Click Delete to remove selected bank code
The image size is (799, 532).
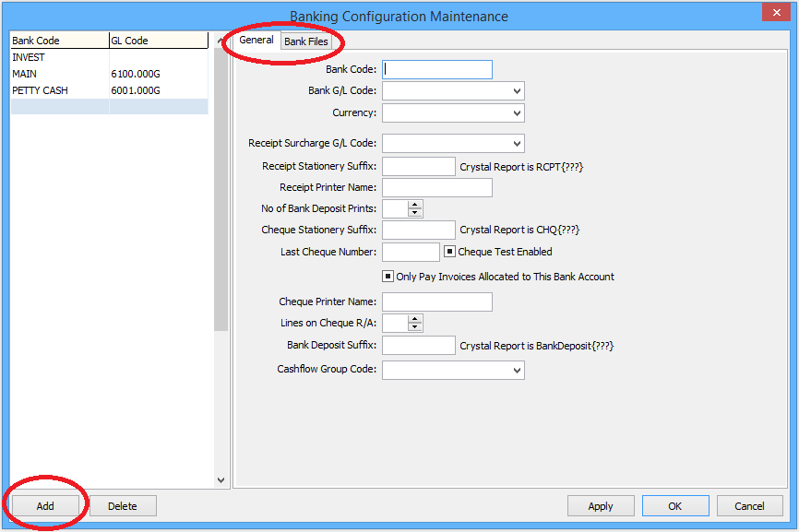click(x=122, y=505)
